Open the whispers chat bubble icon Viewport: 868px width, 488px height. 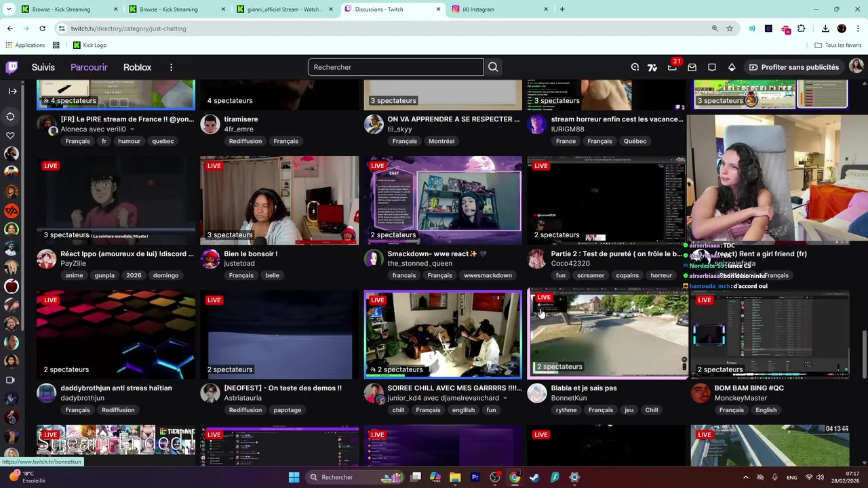coord(712,67)
